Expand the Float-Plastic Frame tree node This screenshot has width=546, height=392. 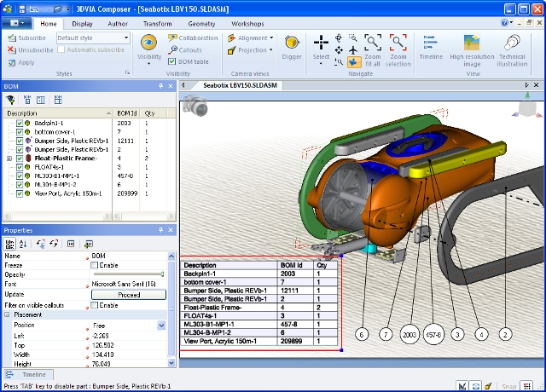click(x=9, y=159)
